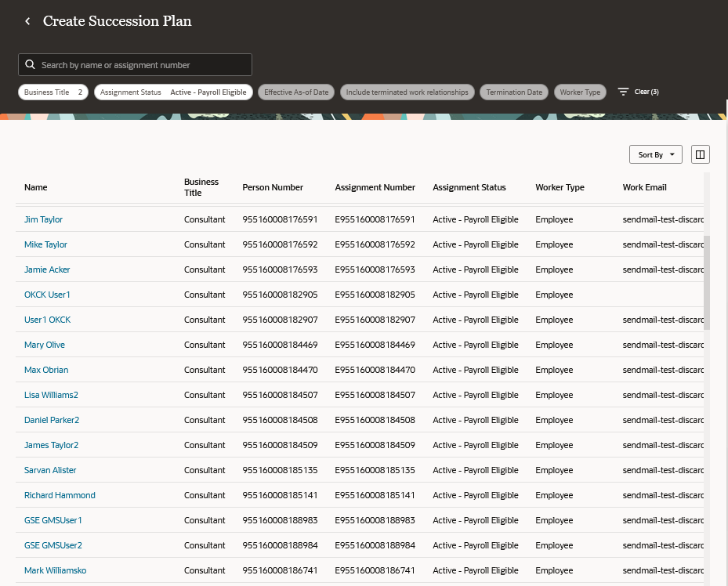Open Jamie Acker's record
Image resolution: width=728 pixels, height=586 pixels.
(47, 269)
